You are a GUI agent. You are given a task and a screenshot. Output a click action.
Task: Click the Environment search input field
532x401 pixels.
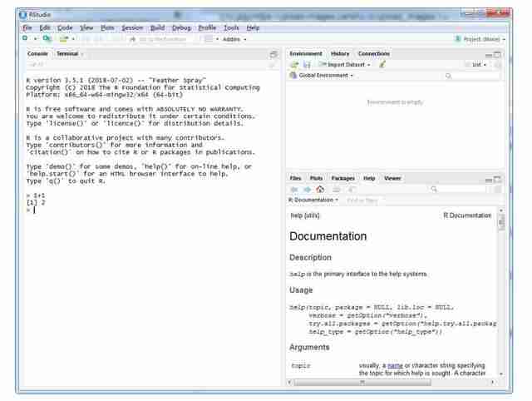click(x=471, y=76)
